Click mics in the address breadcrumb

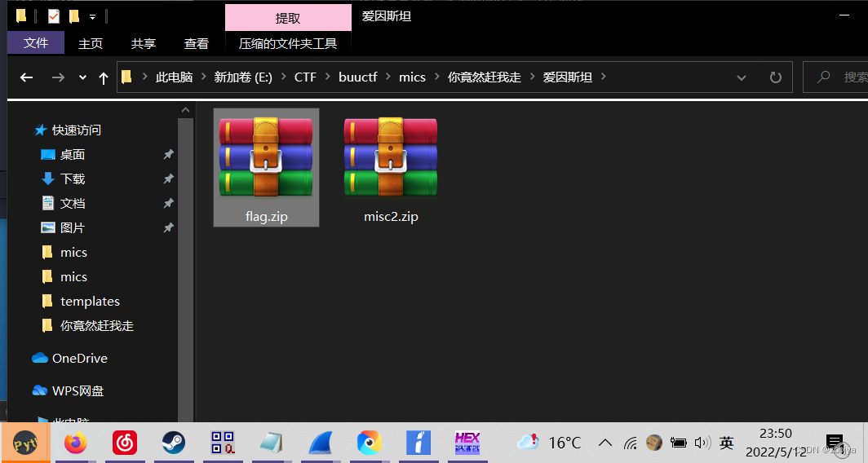(413, 77)
